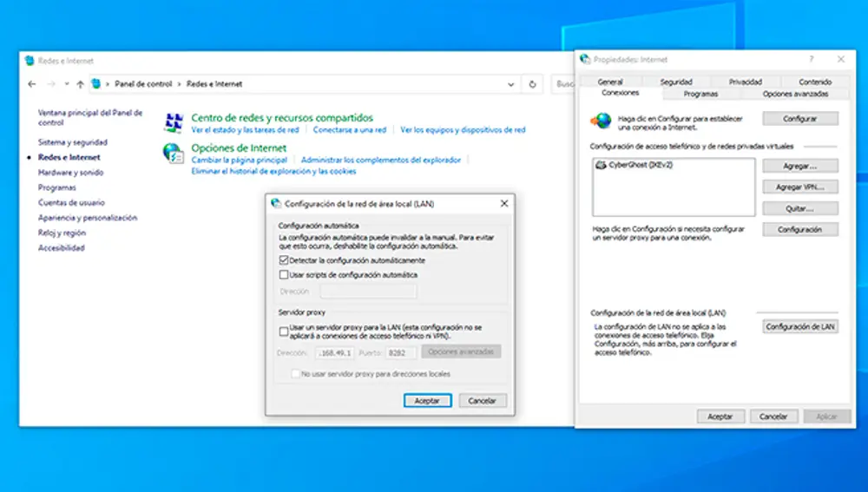Select 'Panel de control' in breadcrumb
868x492 pixels.
coord(143,84)
